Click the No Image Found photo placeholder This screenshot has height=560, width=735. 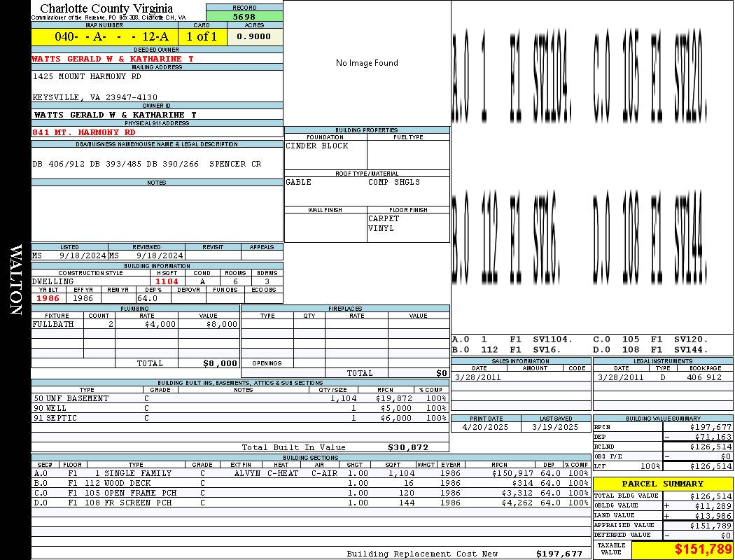pos(367,63)
